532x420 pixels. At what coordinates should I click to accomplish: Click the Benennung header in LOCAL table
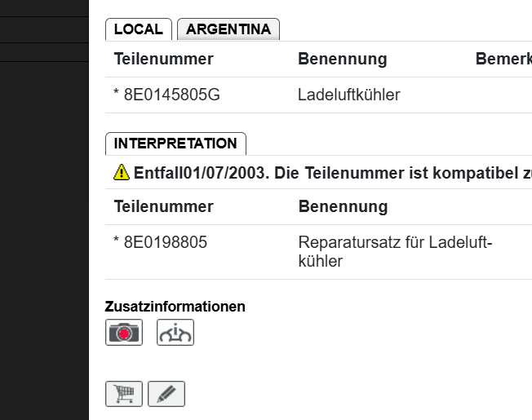pos(342,59)
